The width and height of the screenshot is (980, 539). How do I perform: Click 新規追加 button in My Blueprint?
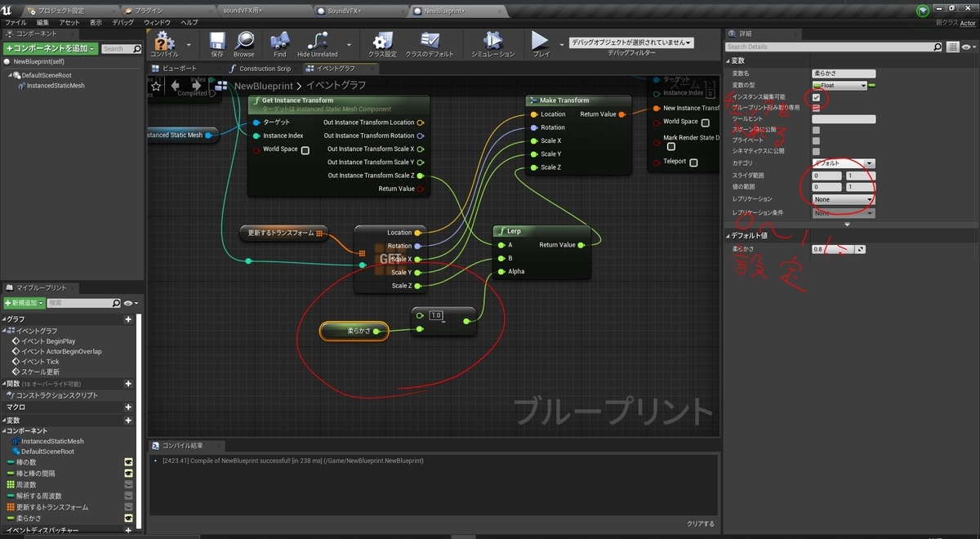click(x=24, y=303)
